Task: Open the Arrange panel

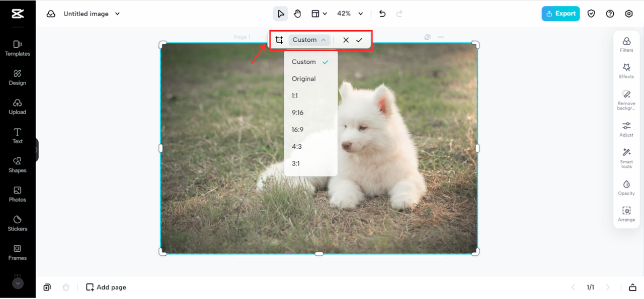Action: pyautogui.click(x=626, y=214)
